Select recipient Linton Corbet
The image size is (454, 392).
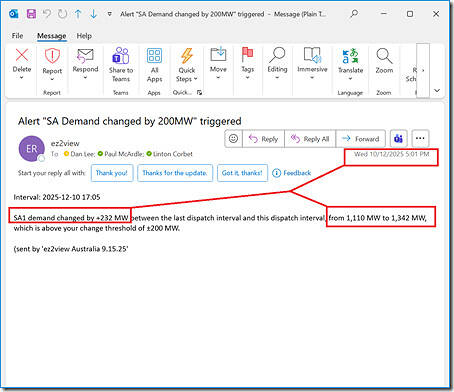pos(169,154)
